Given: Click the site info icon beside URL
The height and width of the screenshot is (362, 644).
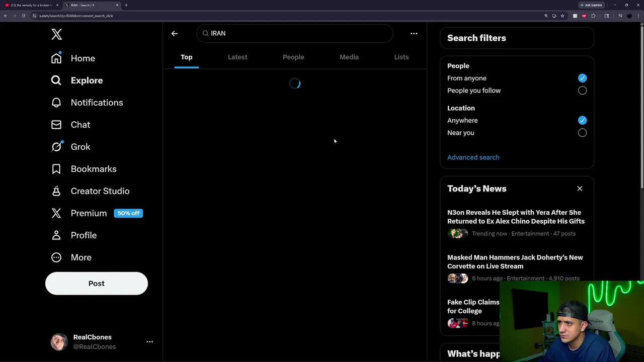Looking at the screenshot, I should point(34,16).
